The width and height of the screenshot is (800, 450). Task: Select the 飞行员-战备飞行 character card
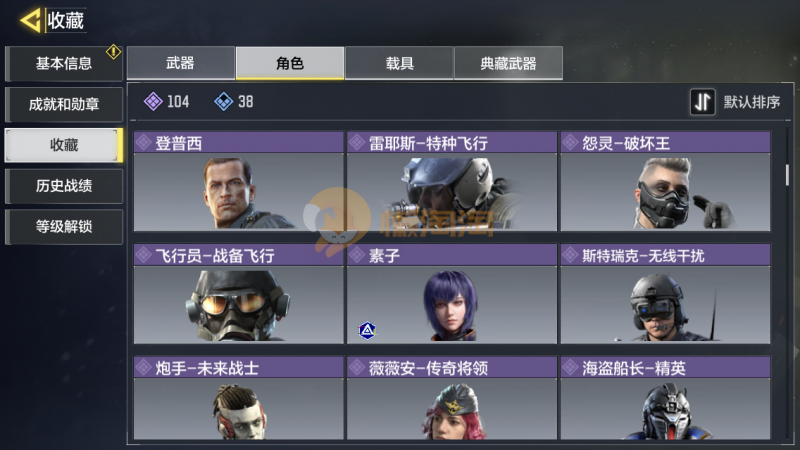[x=239, y=294]
